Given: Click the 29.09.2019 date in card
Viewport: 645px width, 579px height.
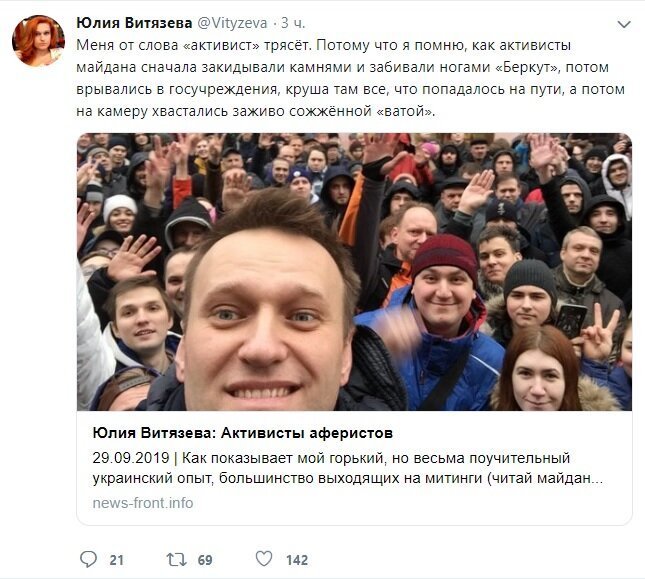Looking at the screenshot, I should [x=131, y=458].
